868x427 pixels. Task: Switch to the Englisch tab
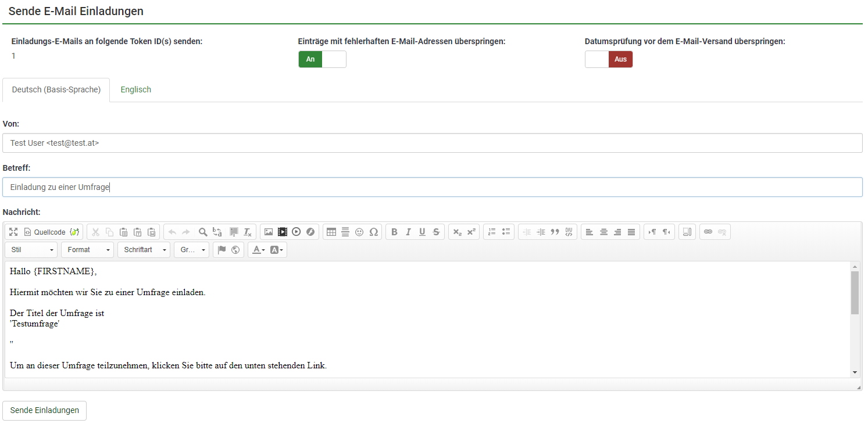pyautogui.click(x=135, y=89)
